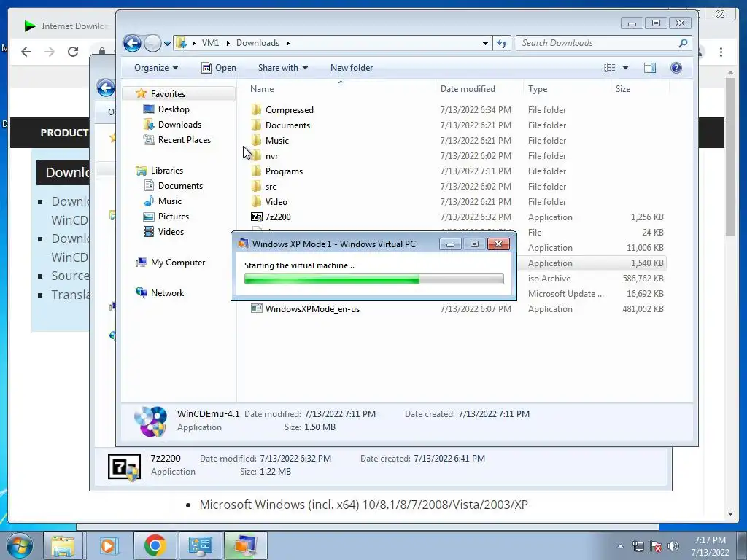Click the search magnifier icon
This screenshot has height=560, width=747.
(683, 43)
